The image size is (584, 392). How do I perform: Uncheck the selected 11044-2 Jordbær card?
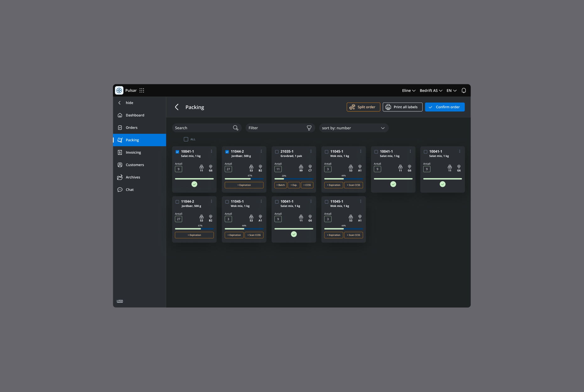coord(227,152)
